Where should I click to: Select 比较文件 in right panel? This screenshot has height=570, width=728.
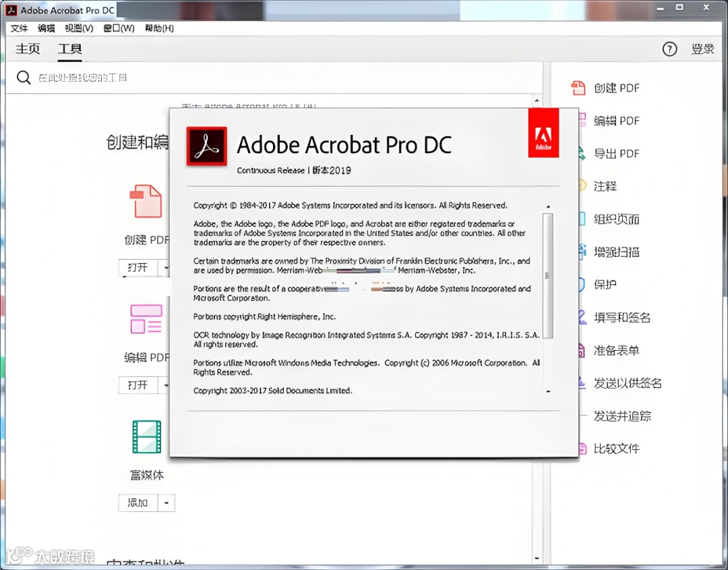[x=617, y=449]
